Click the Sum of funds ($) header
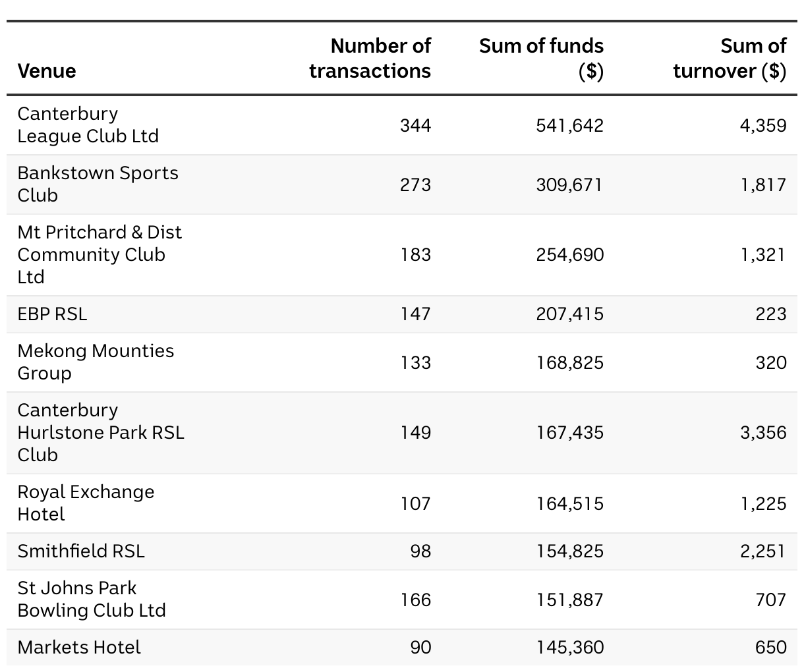The width and height of the screenshot is (804, 672). pyautogui.click(x=541, y=58)
